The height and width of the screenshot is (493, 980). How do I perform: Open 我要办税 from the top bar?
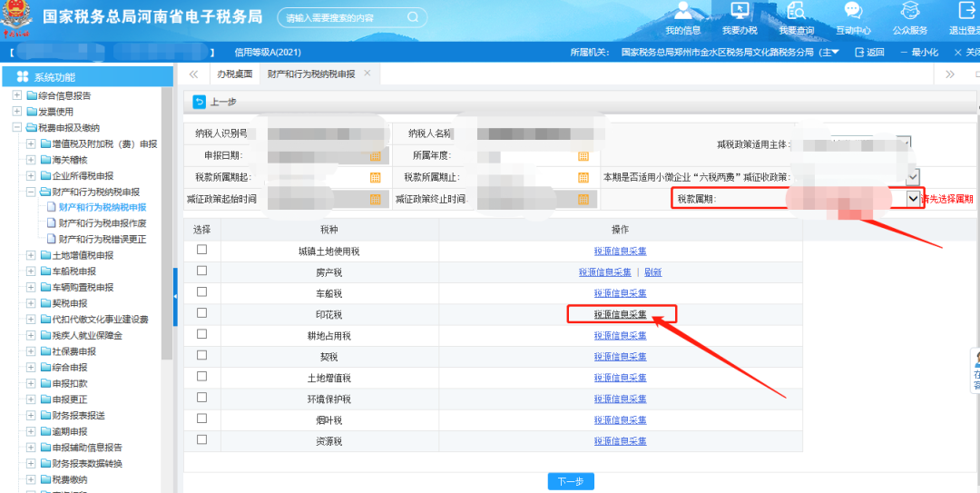coord(740,11)
